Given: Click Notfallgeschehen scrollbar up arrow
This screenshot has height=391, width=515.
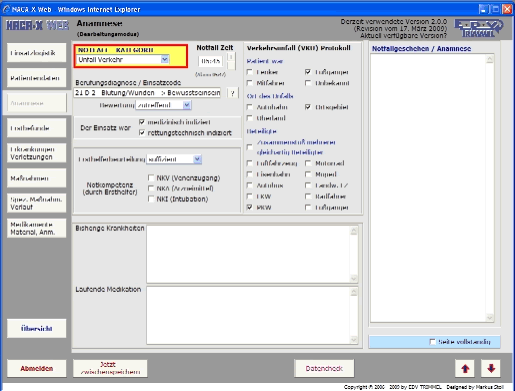Looking at the screenshot, I should [x=490, y=59].
